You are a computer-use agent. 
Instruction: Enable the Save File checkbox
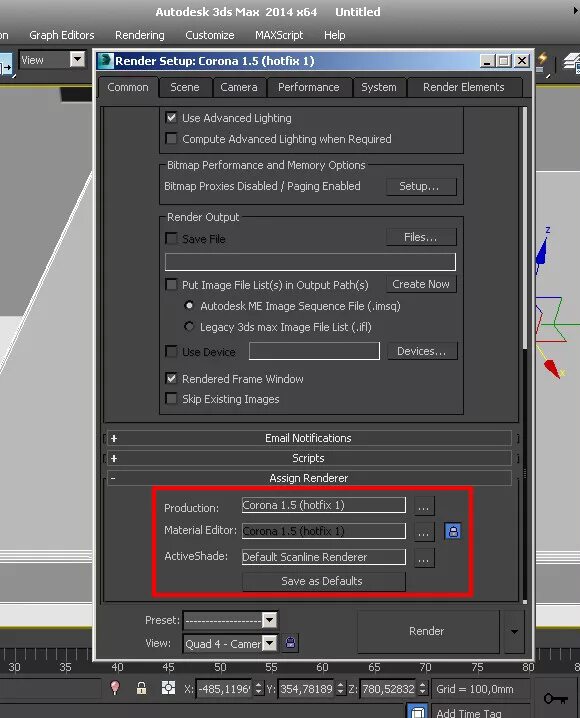tap(171, 239)
